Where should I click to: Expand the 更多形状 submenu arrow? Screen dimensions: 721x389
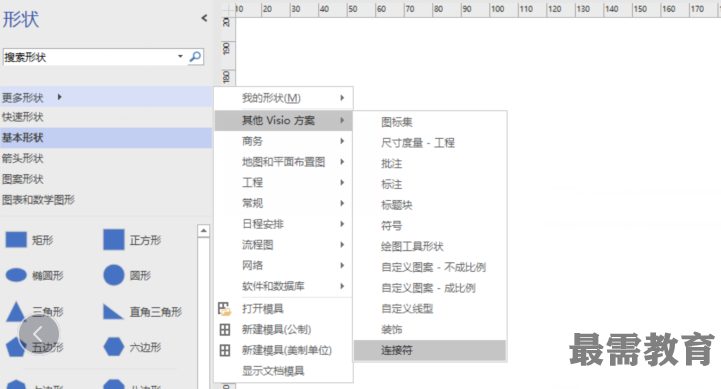(x=60, y=97)
